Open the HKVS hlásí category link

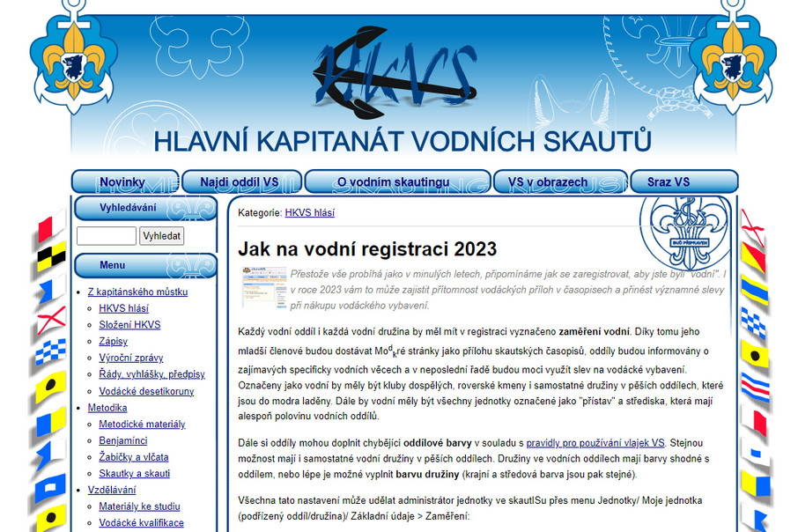click(309, 212)
